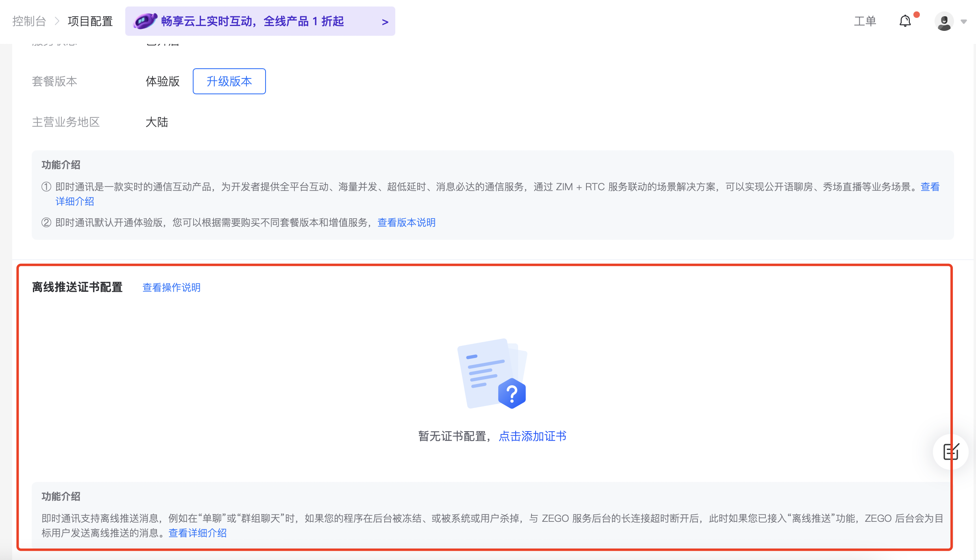This screenshot has width=976, height=560.
Task: Open 查看详细介绍 in offline push description
Action: coord(198,533)
